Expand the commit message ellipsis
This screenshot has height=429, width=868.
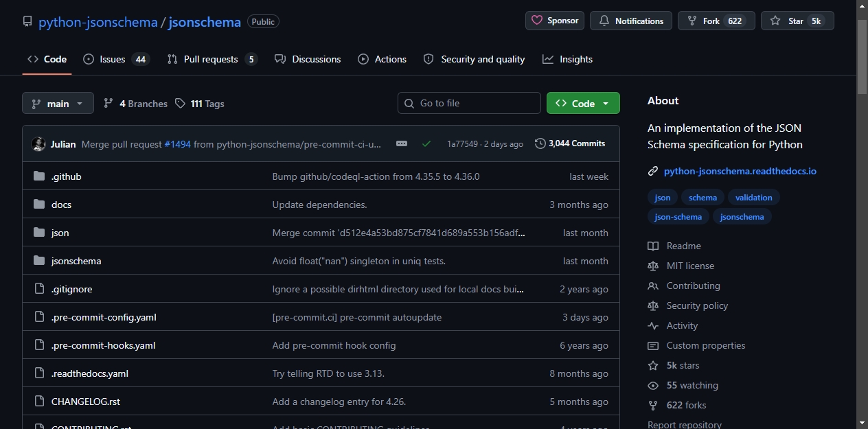point(402,143)
